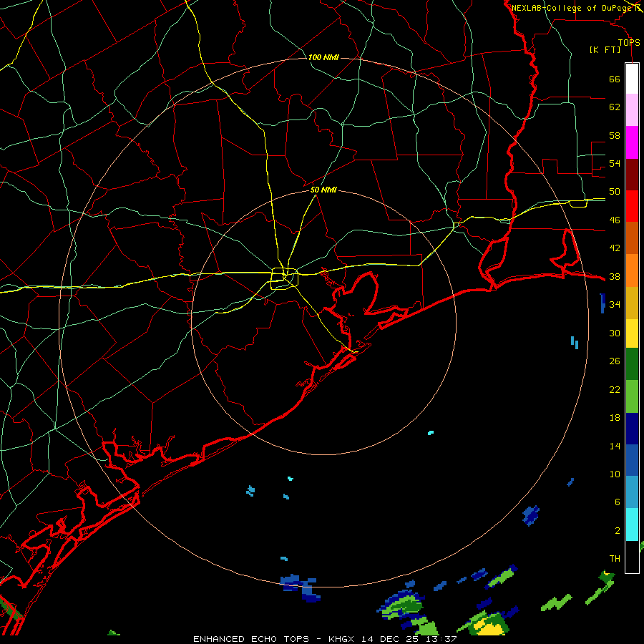Screen dimensions: 644x644
Task: Click the large yellow echo core at bottom edge
Action: tap(490, 629)
